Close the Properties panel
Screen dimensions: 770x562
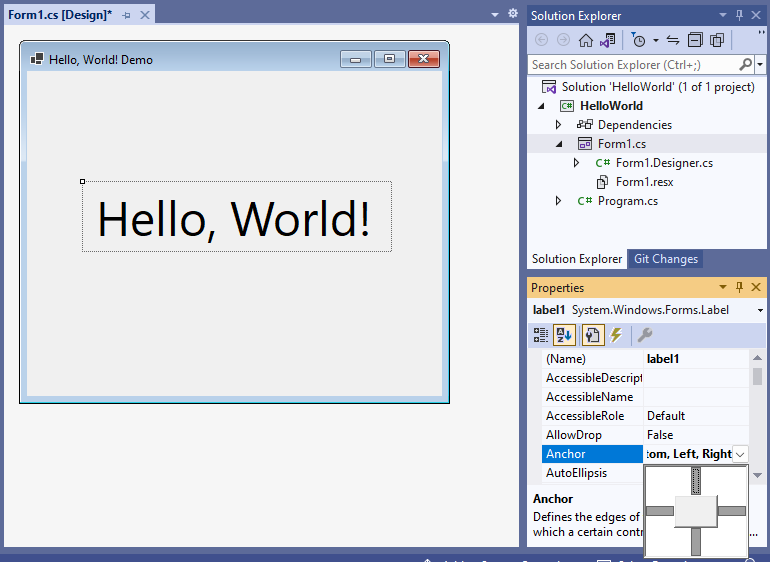pos(756,287)
